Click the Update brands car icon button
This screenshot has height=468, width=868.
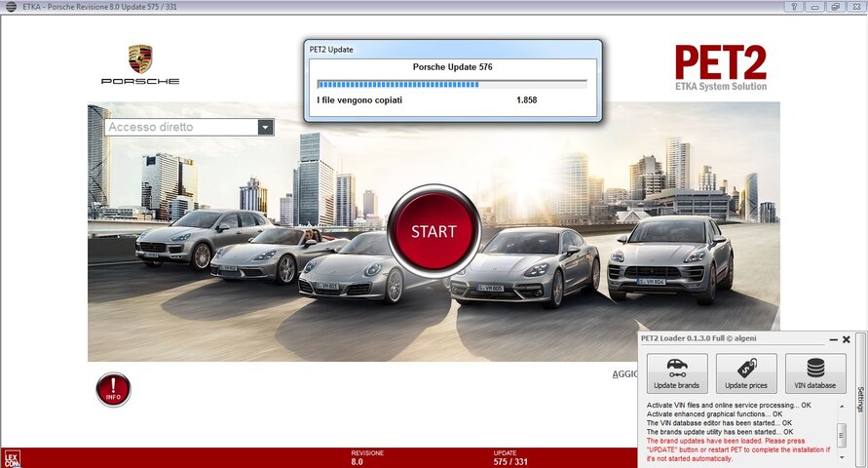tap(677, 373)
